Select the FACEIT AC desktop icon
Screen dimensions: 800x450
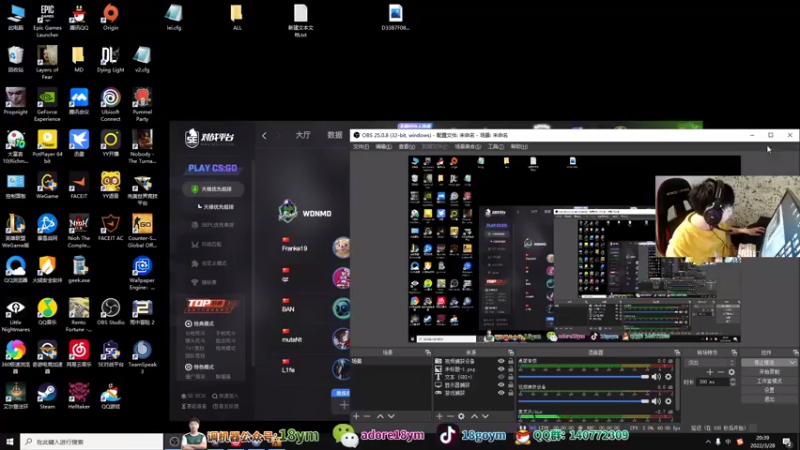(110, 228)
